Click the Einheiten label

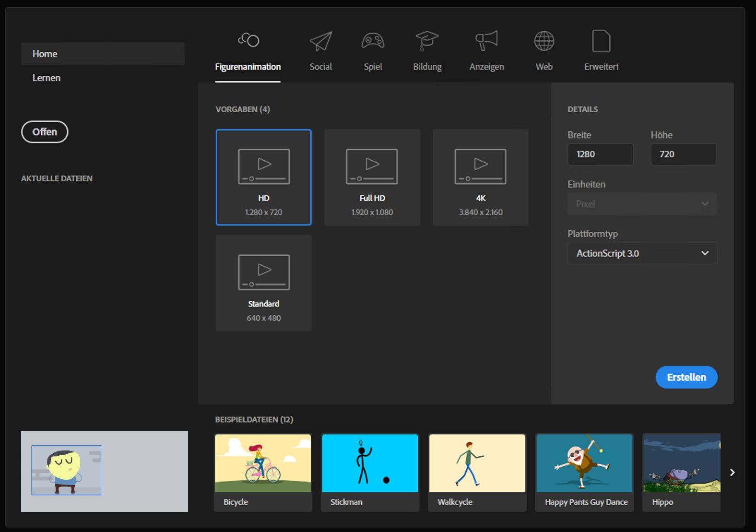pyautogui.click(x=587, y=184)
